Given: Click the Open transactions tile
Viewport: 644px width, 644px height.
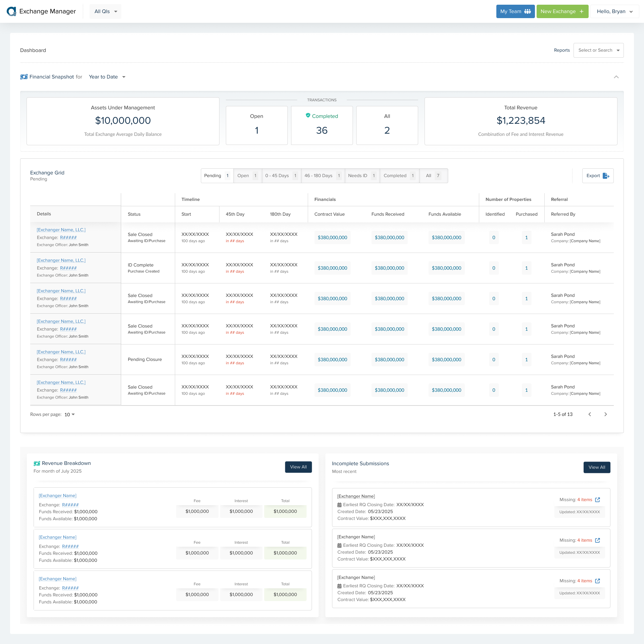Looking at the screenshot, I should click(x=256, y=125).
